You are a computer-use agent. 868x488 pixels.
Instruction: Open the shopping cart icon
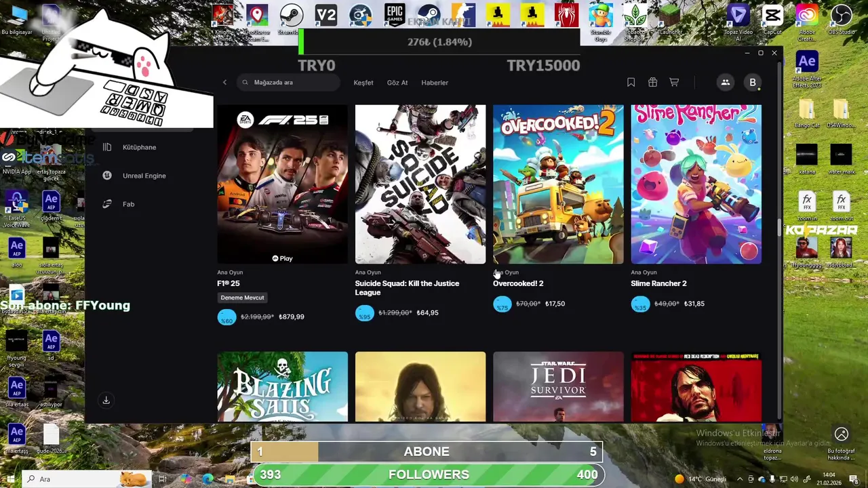[674, 82]
